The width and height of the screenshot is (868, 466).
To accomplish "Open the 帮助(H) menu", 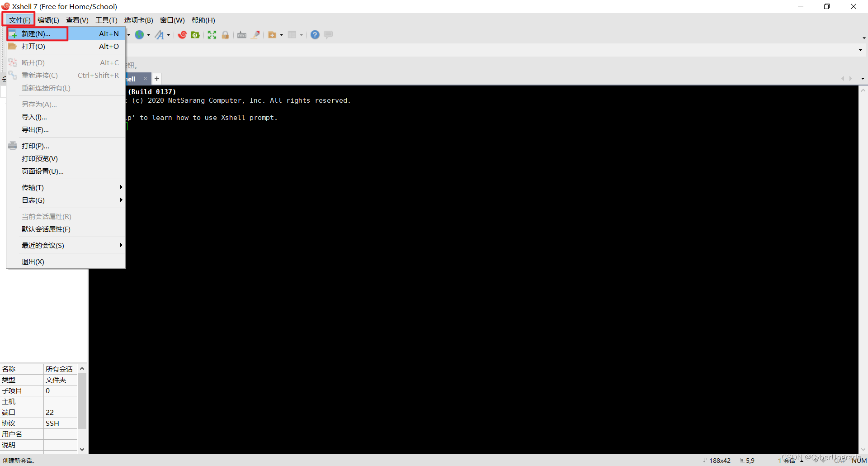I will point(203,20).
